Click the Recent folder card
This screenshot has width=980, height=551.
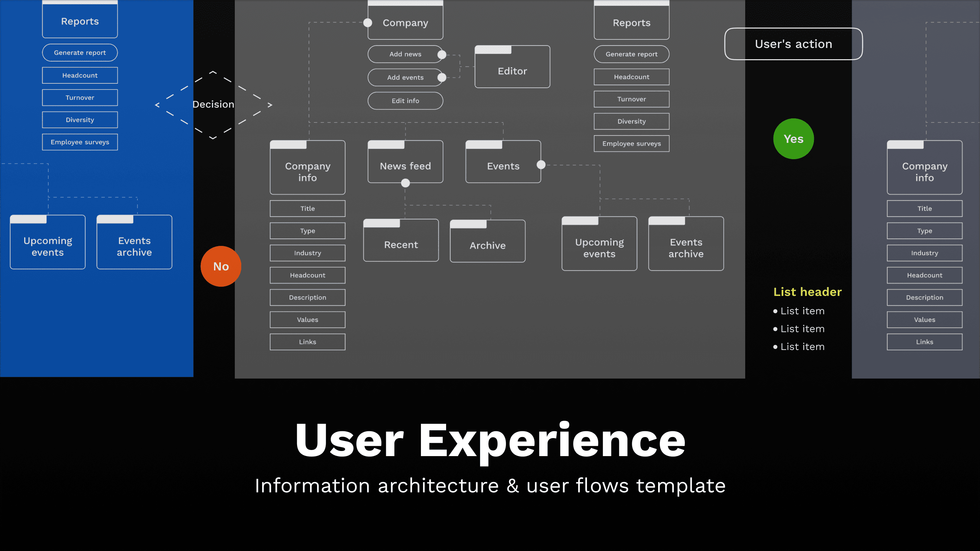click(x=401, y=245)
